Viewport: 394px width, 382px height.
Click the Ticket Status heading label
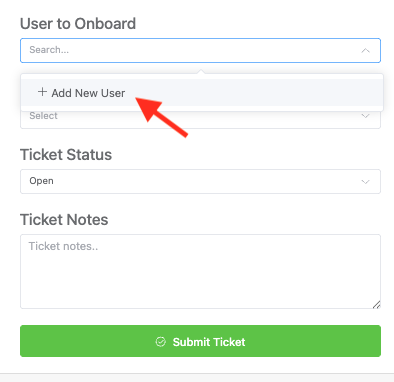pos(66,155)
